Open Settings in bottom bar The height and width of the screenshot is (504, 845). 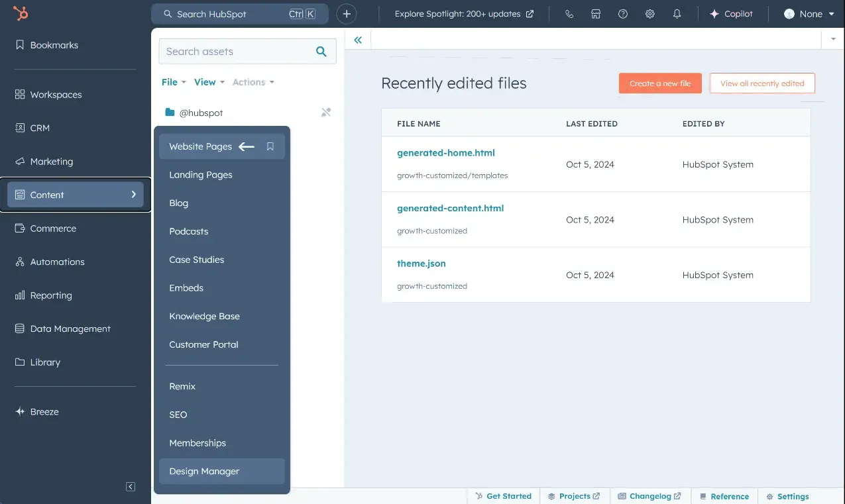coord(788,496)
